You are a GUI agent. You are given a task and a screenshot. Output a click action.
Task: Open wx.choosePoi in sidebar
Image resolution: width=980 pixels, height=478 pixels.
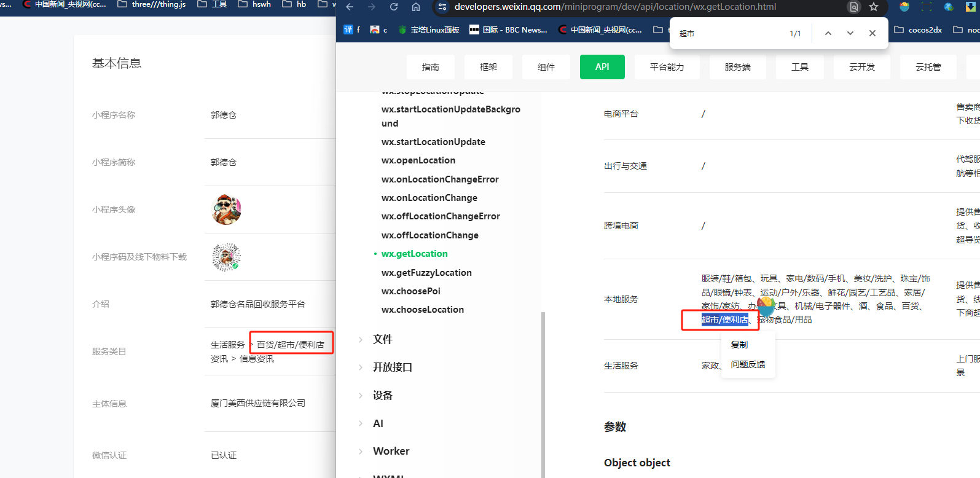[411, 291]
